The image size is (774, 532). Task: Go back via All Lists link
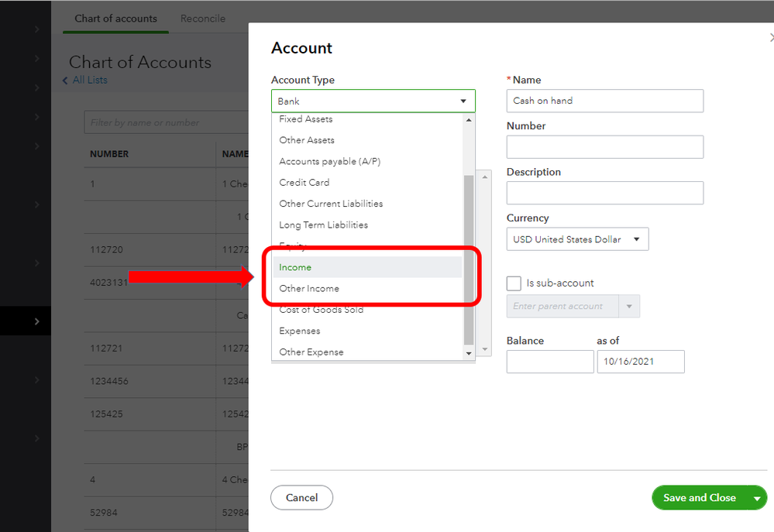click(x=89, y=81)
